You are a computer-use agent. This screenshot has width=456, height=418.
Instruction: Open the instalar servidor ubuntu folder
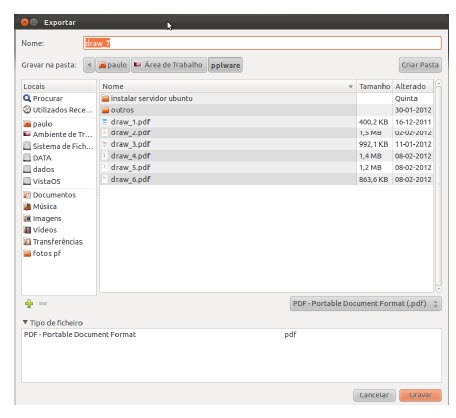228,98
